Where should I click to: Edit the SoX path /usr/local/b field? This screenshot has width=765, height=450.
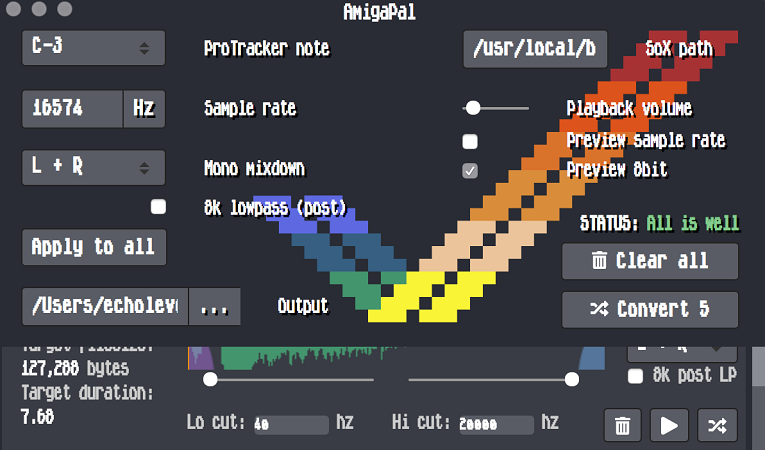pos(535,49)
